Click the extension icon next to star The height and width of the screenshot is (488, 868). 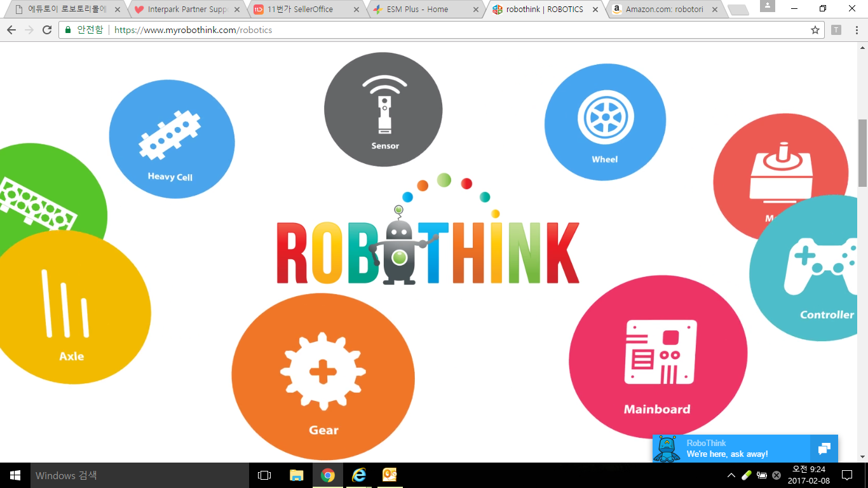(x=836, y=30)
